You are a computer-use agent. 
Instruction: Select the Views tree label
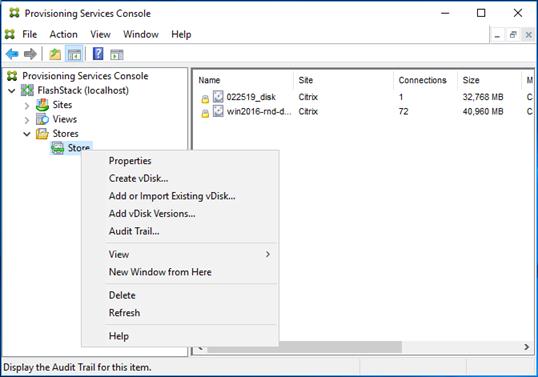65,119
